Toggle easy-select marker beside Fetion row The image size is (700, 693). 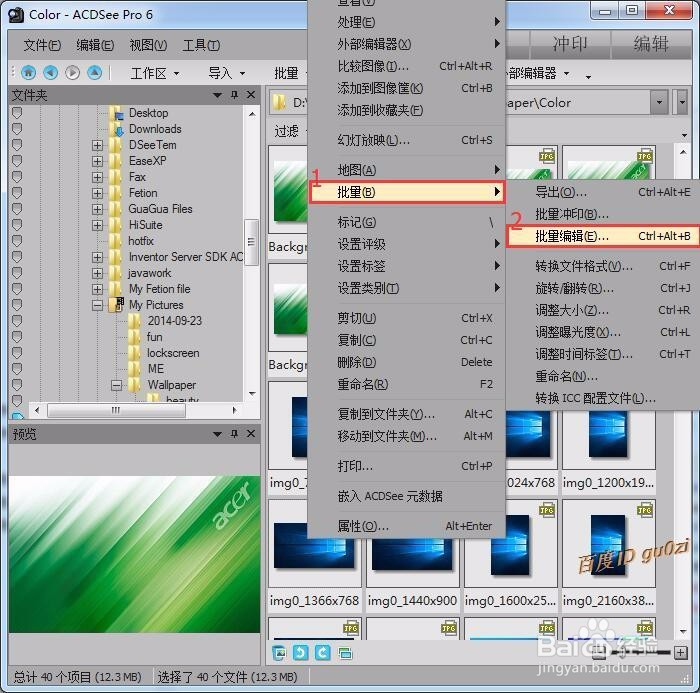(x=17, y=193)
